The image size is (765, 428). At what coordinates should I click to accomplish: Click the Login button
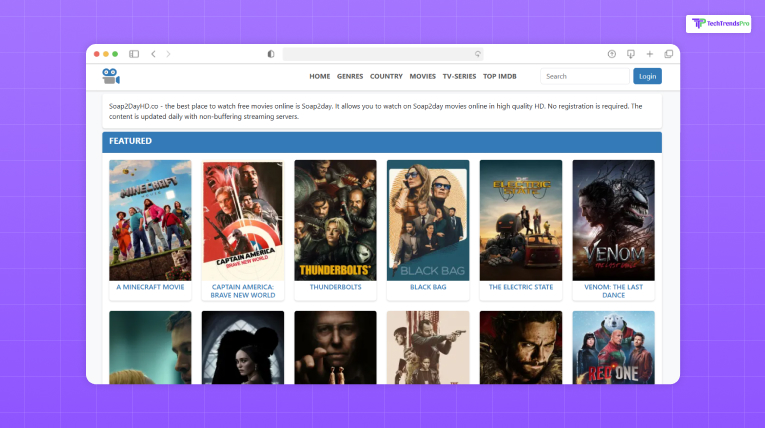[x=647, y=76]
